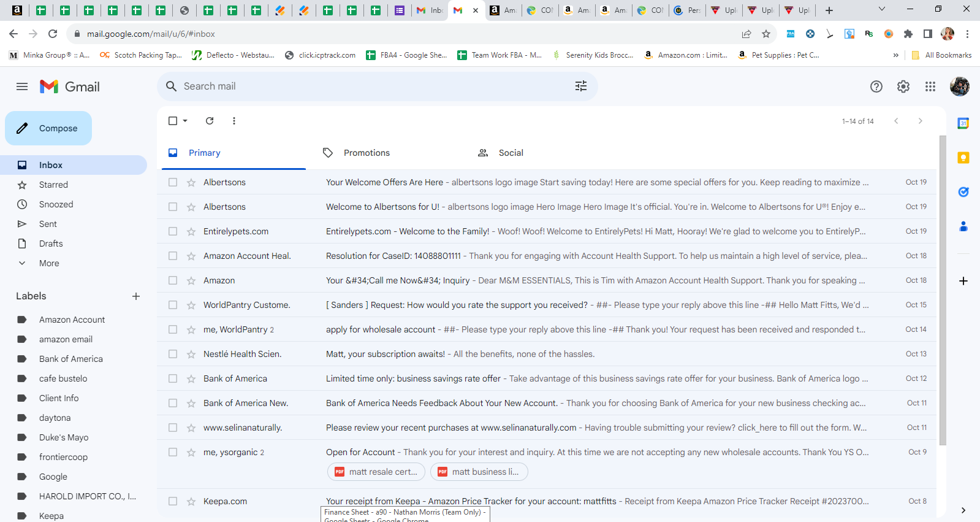Viewport: 980px width, 522px height.
Task: Open the More options three-dot menu above inbox
Action: point(234,121)
